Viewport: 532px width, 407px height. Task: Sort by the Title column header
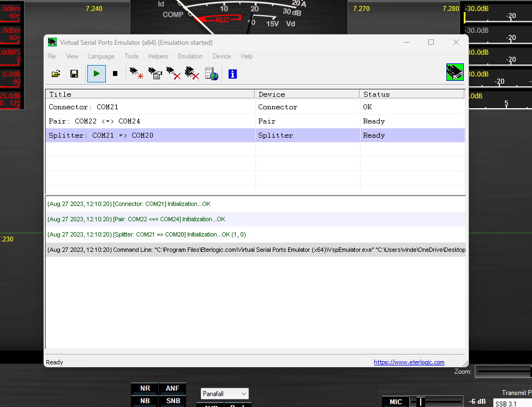click(x=150, y=94)
